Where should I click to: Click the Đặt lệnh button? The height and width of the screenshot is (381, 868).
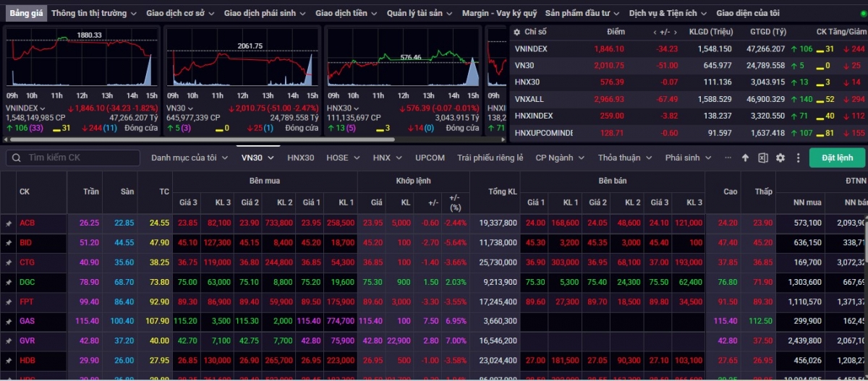[837, 158]
